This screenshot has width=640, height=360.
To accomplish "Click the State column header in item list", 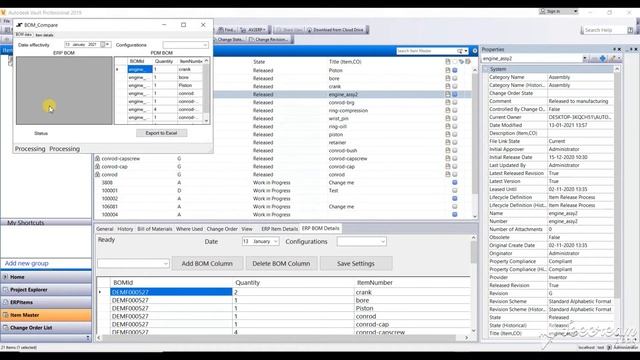I will tap(259, 62).
